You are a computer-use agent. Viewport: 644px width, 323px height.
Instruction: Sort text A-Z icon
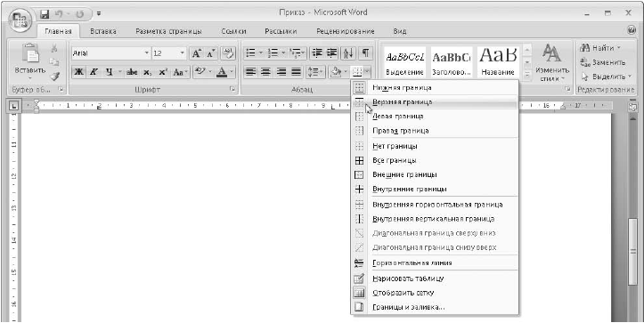pyautogui.click(x=348, y=53)
